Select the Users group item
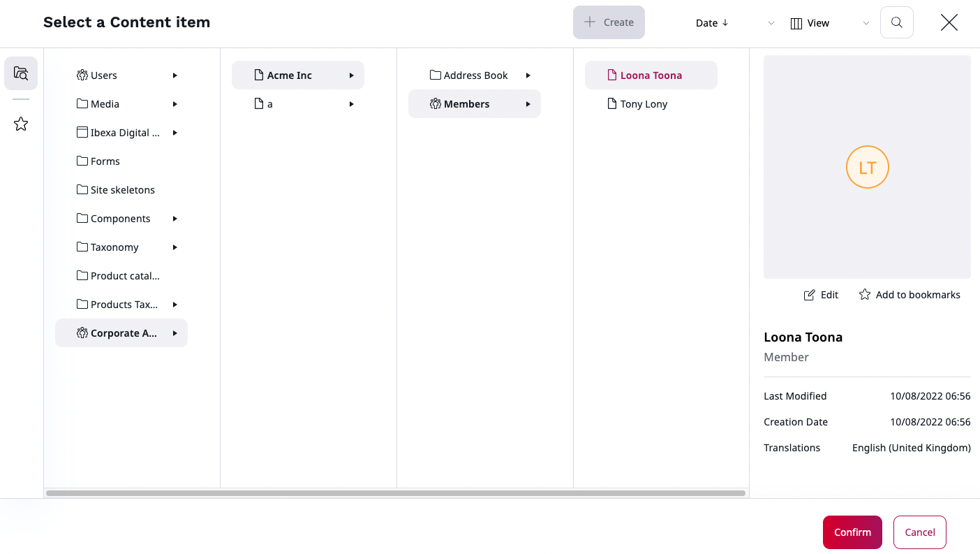 [x=104, y=75]
